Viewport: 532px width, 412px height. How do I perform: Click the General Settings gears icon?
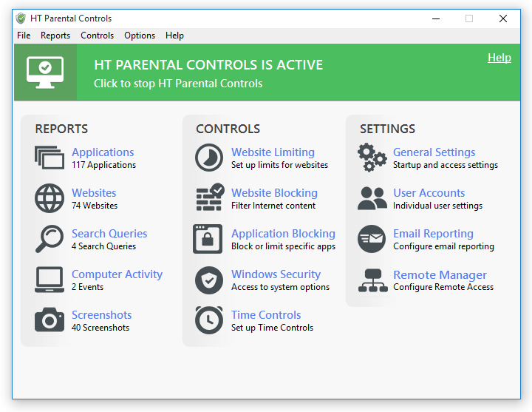[x=372, y=158]
